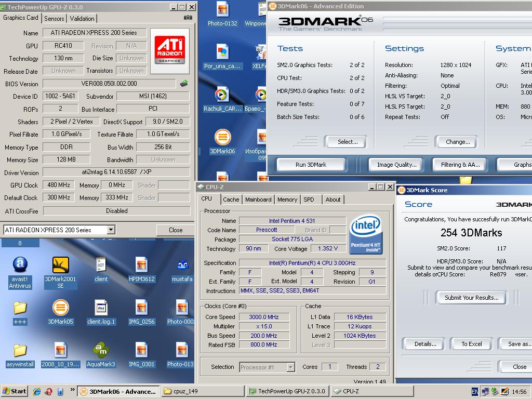Open Image Quality... in 3DMark06
532x399 pixels.
[x=396, y=165]
